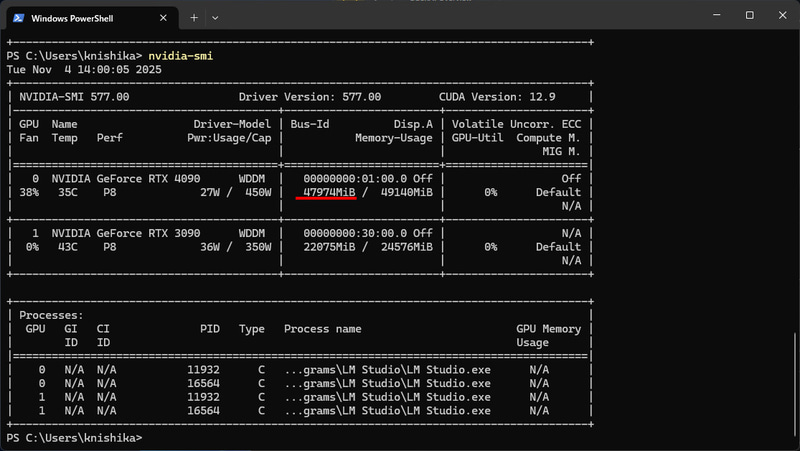The width and height of the screenshot is (800, 451).
Task: Click the 47974MiB memory usage value
Action: pyautogui.click(x=329, y=192)
